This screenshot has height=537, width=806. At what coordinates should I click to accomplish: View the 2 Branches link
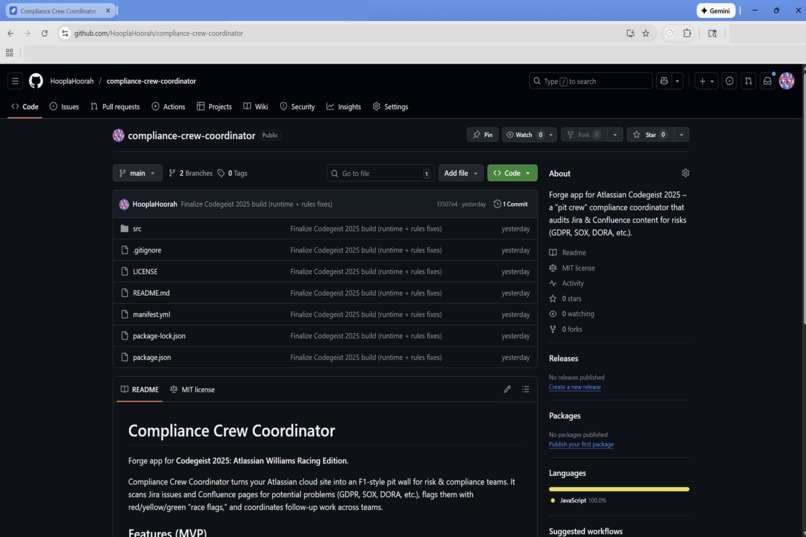tap(191, 173)
